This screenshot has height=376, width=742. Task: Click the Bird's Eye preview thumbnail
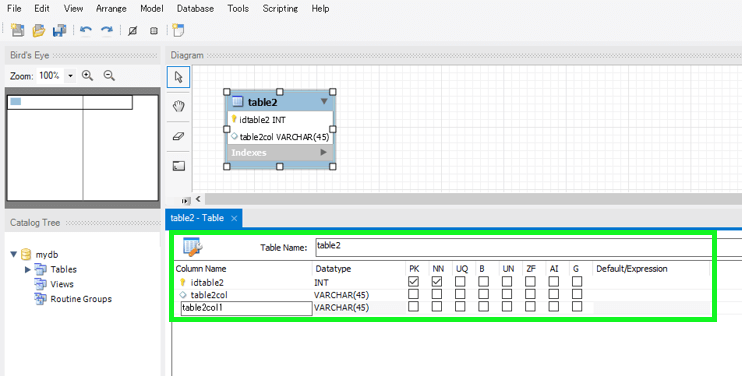83,148
